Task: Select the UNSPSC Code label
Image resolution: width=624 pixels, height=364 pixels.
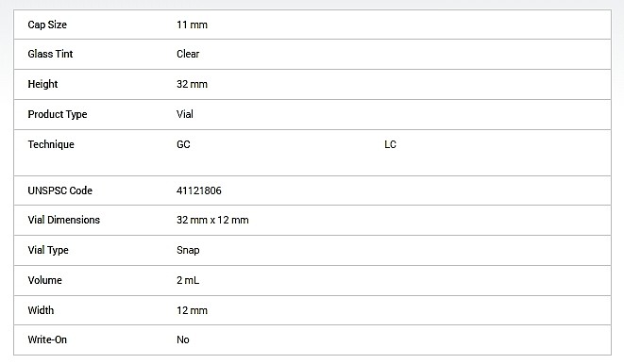Action: coord(60,190)
